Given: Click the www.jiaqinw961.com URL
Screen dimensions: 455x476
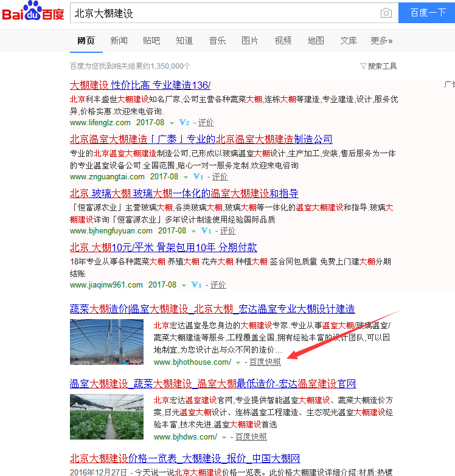Looking at the screenshot, I should point(106,285).
